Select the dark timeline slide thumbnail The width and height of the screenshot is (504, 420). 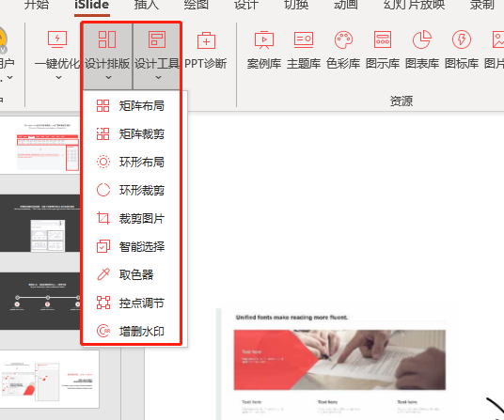click(39, 301)
